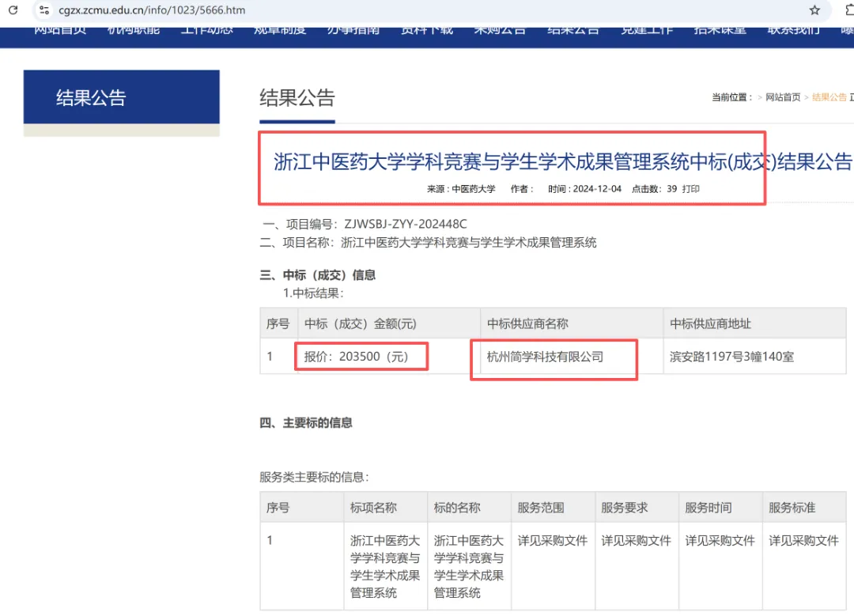Open the 办事指南 navigation menu item
Image resolution: width=854 pixels, height=616 pixels.
pyautogui.click(x=353, y=31)
